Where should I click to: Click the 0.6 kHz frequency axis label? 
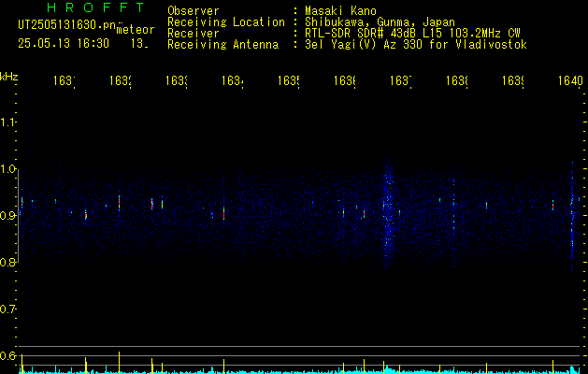[8, 355]
